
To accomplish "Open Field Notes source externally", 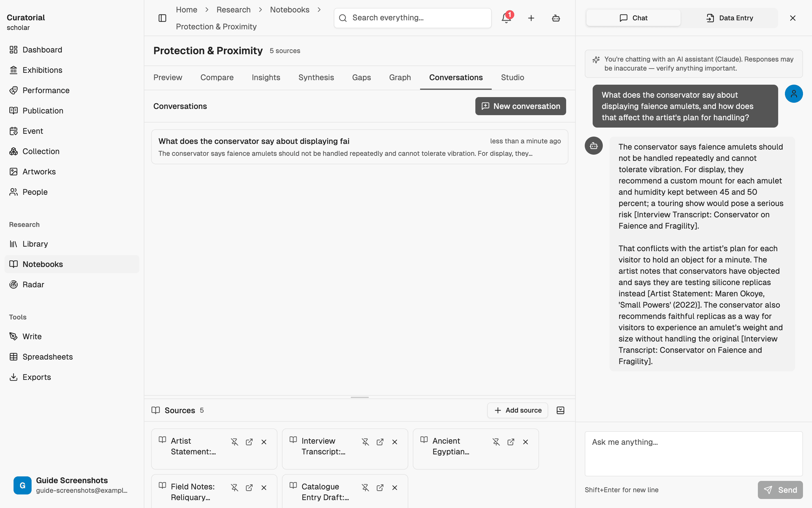I will [x=249, y=487].
